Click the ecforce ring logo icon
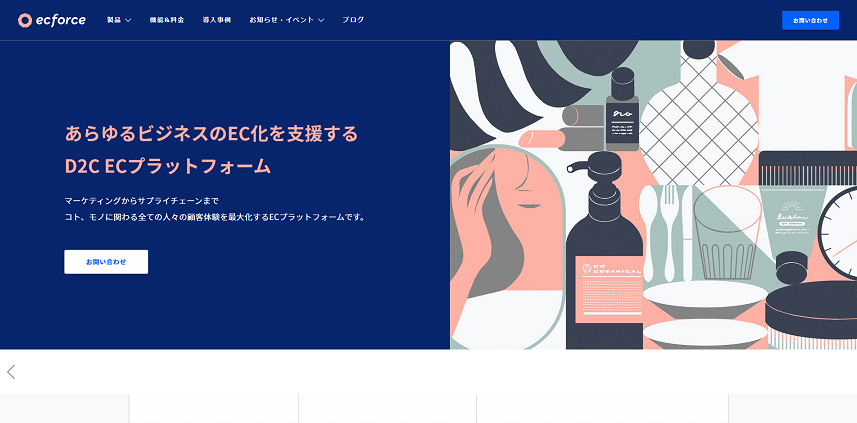The height and width of the screenshot is (423, 857). tap(25, 20)
